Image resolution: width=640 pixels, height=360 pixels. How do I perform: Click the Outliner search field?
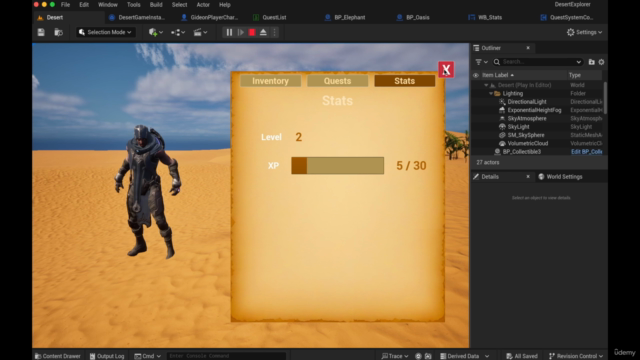[538, 62]
